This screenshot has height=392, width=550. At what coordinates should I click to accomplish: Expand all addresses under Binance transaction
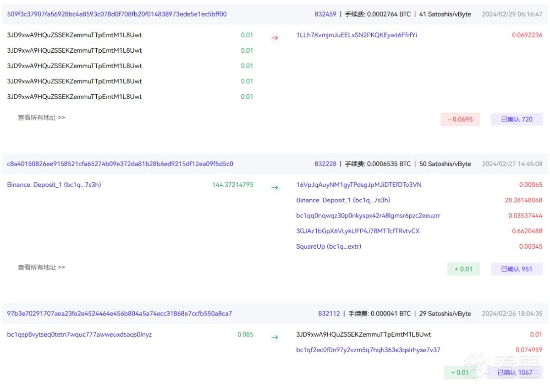42,267
